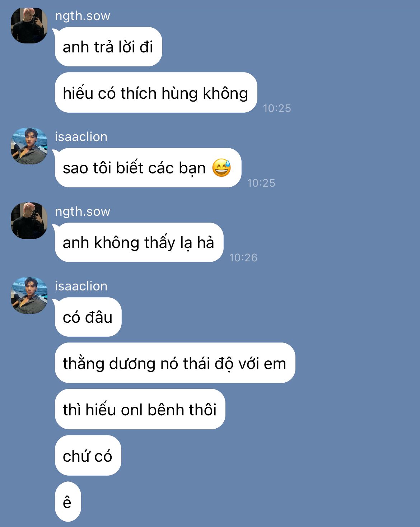This screenshot has height=527, width=420.
Task: Tap the "có đâu" message bubble
Action: pos(88,317)
